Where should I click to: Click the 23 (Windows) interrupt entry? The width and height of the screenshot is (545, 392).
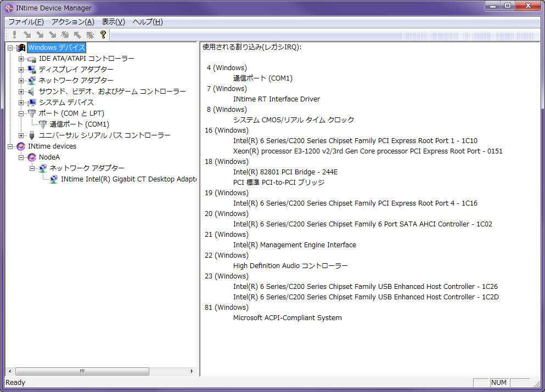coord(227,276)
